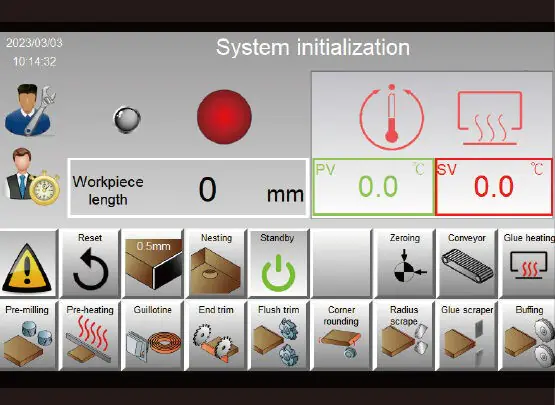The height and width of the screenshot is (405, 555).
Task: Toggle Standby power button
Action: (278, 263)
